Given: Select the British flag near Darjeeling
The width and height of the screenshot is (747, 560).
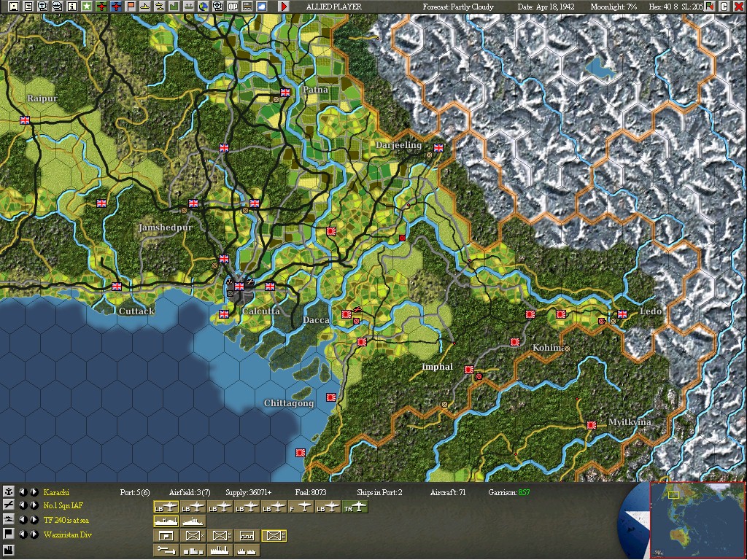Looking at the screenshot, I should click(438, 147).
